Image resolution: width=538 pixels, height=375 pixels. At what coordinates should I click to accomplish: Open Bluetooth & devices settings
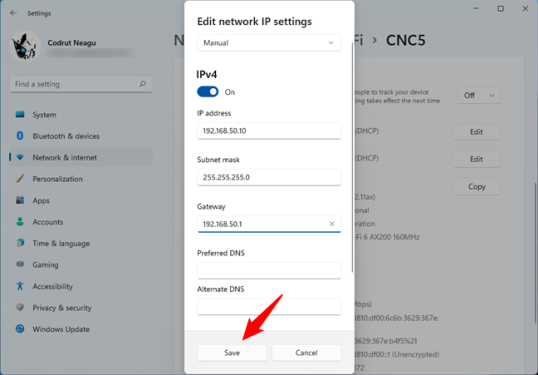81,136
